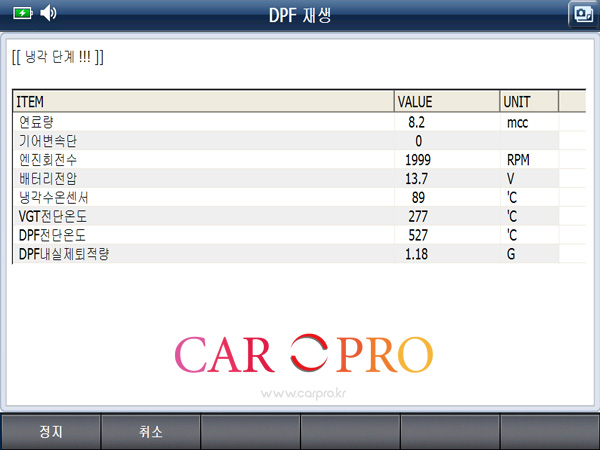Click the coolant temperature value 89
This screenshot has height=450, width=600.
coord(418,197)
